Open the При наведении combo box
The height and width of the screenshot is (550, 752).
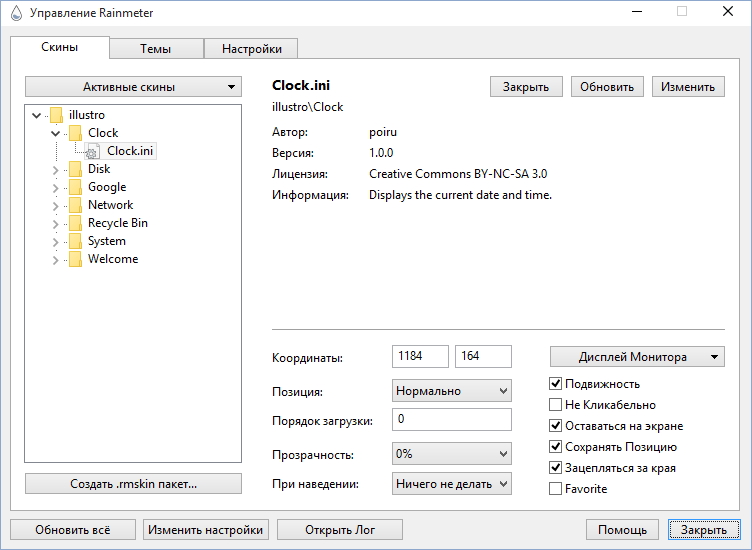(452, 484)
